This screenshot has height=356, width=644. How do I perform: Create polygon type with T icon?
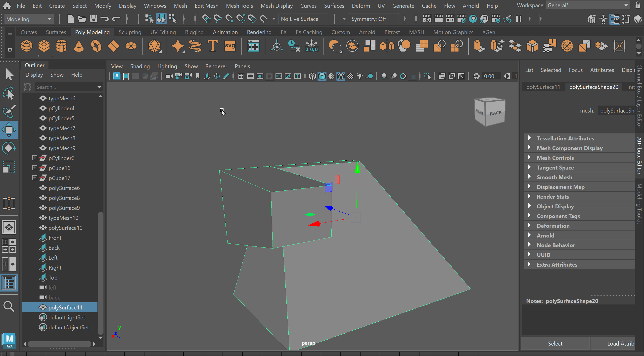tap(212, 46)
